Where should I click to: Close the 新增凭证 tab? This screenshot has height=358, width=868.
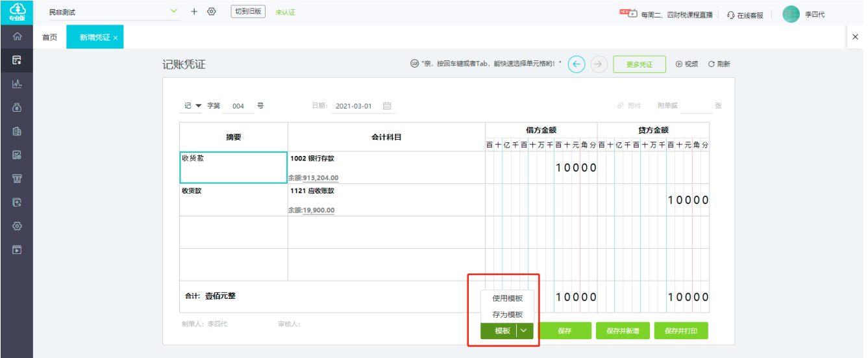[116, 38]
